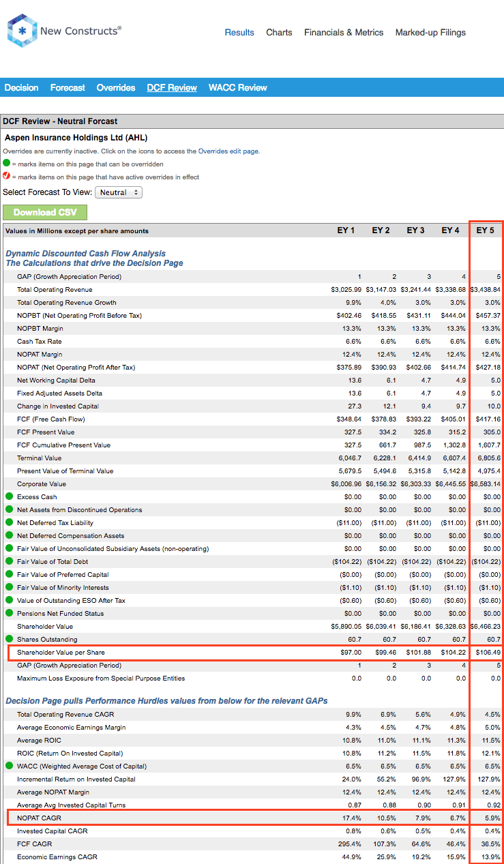Click green override dot beside Excess Cash
Image resolution: width=504 pixels, height=864 pixels.
pos(9,496)
